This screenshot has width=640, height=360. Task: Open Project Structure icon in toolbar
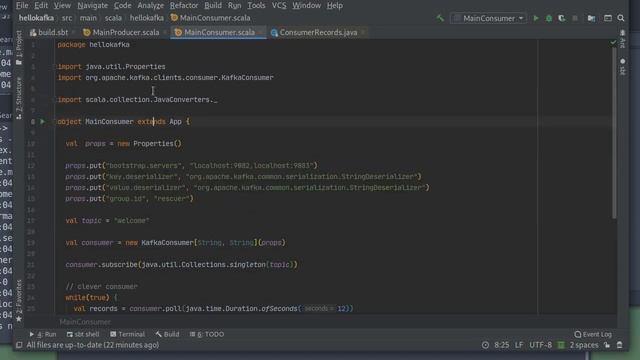(x=591, y=18)
